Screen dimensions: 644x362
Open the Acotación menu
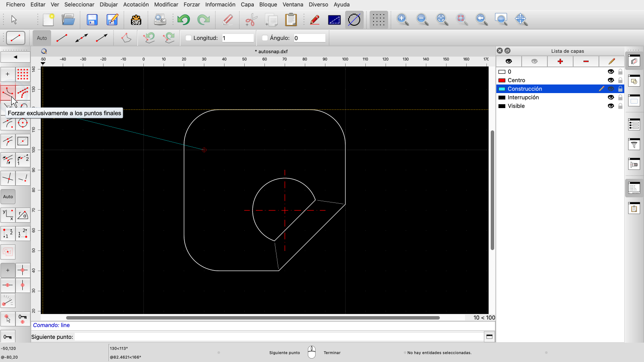136,5
